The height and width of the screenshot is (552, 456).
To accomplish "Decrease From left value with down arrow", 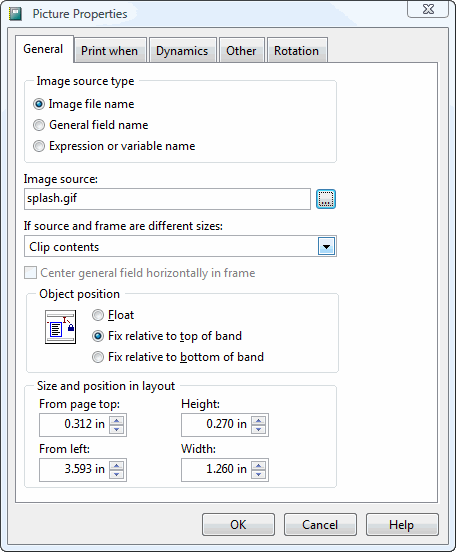I will [x=117, y=474].
